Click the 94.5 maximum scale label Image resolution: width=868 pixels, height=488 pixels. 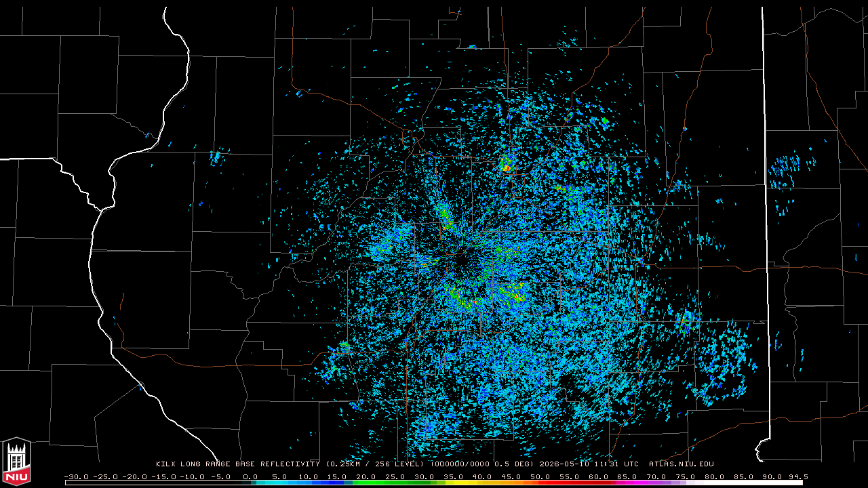[x=799, y=476]
